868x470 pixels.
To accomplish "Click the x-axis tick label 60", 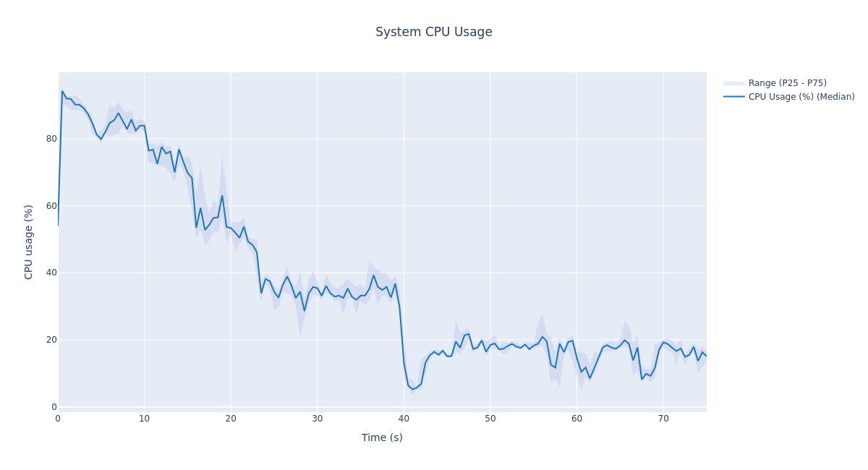I will point(576,419).
